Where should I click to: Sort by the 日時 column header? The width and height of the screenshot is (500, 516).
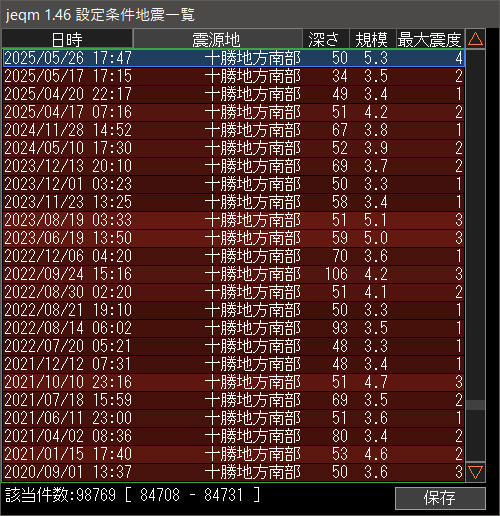pyautogui.click(x=67, y=39)
